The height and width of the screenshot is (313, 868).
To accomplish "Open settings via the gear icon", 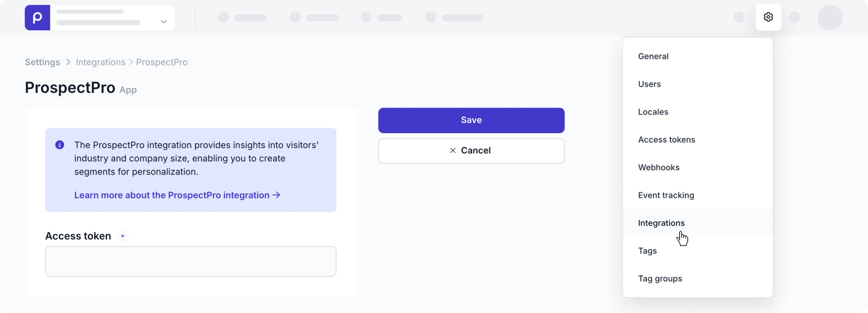I will (768, 17).
